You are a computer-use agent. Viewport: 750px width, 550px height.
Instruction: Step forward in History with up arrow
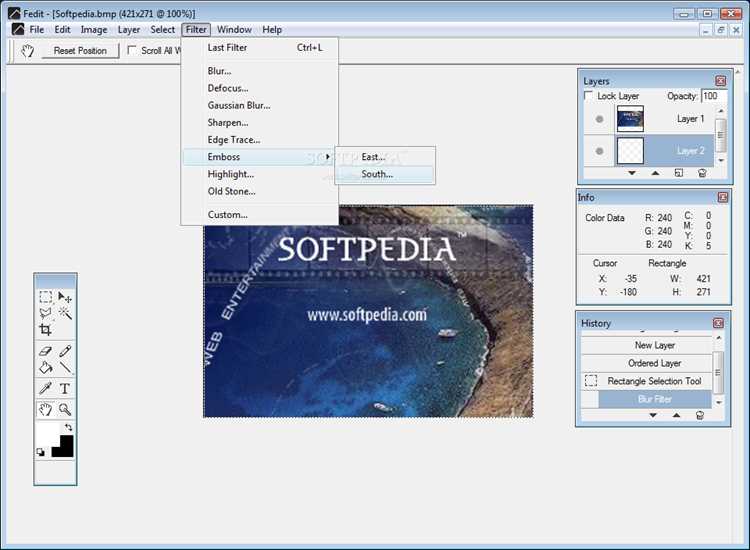tap(676, 415)
